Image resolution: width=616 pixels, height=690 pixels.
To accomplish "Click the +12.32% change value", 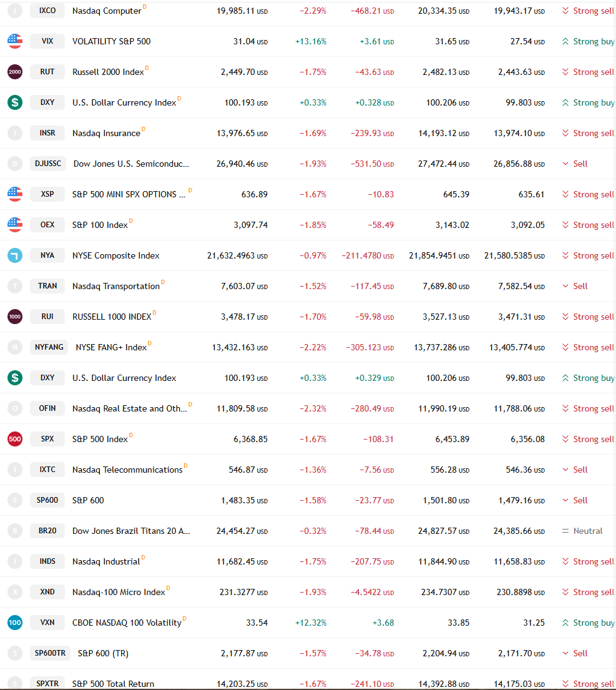I will pos(311,623).
